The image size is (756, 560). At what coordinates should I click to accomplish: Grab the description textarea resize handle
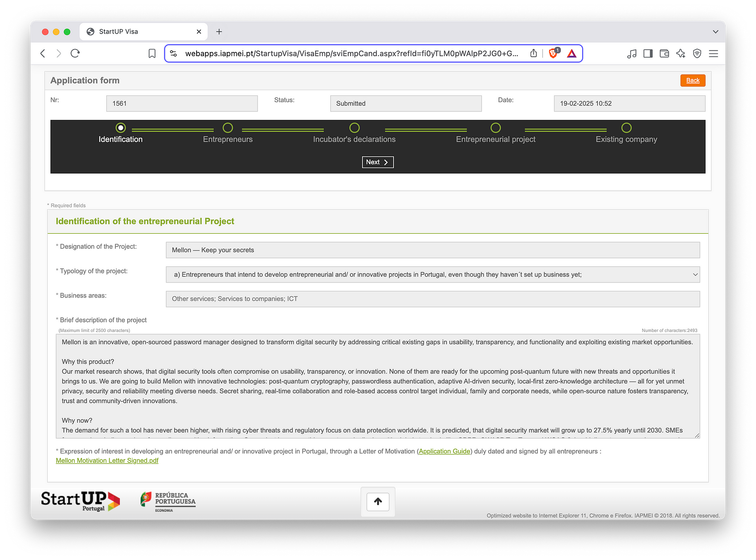697,435
